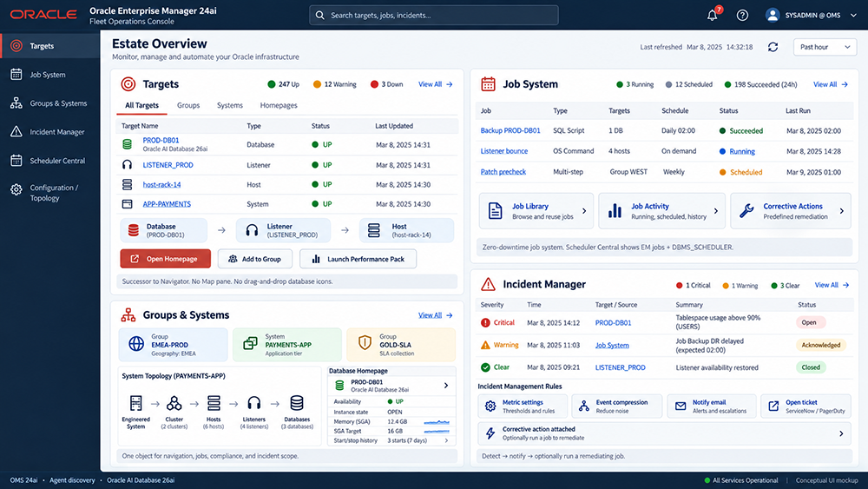
Task: Open the host-rack-14 target link
Action: tap(161, 184)
